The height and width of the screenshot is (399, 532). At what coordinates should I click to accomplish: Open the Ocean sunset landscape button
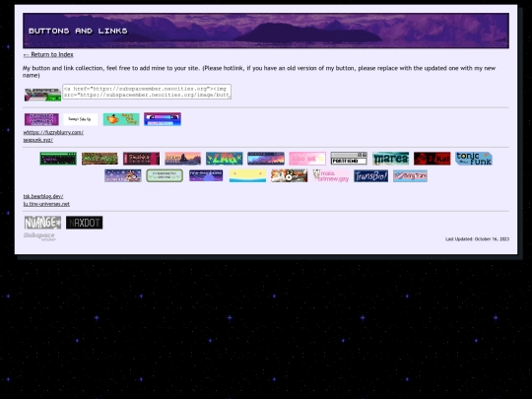(x=183, y=159)
